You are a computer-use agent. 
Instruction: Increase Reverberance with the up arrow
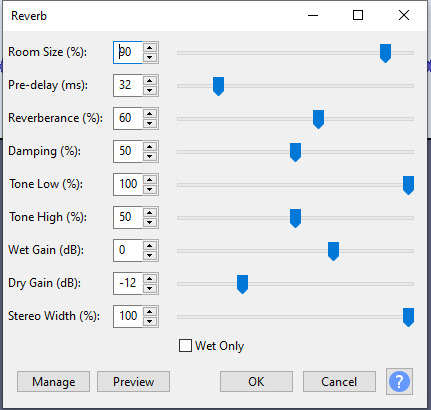(x=150, y=113)
